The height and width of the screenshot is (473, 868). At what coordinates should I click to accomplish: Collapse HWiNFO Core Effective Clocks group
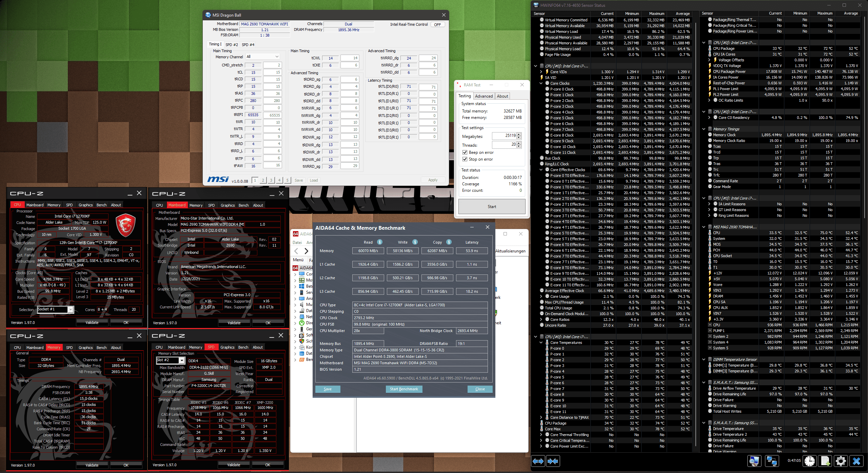(x=541, y=170)
